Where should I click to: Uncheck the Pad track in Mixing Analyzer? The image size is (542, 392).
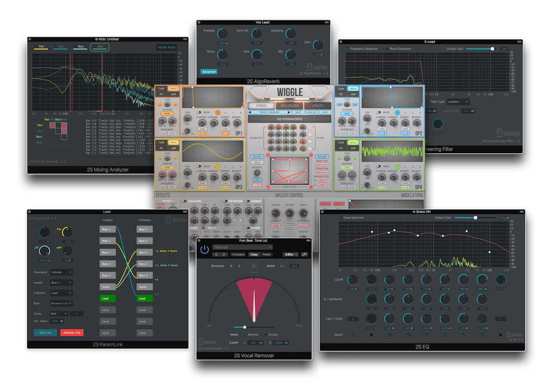(36, 46)
